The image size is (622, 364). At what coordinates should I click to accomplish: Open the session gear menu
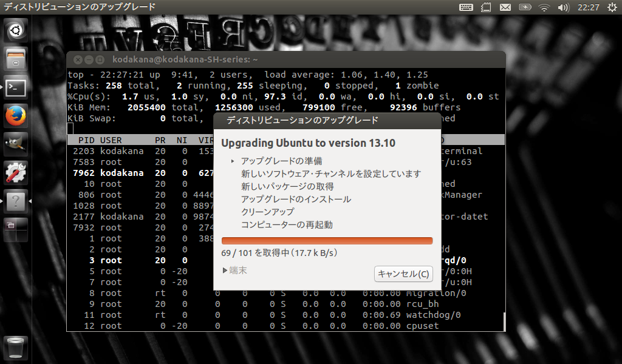pos(612,7)
